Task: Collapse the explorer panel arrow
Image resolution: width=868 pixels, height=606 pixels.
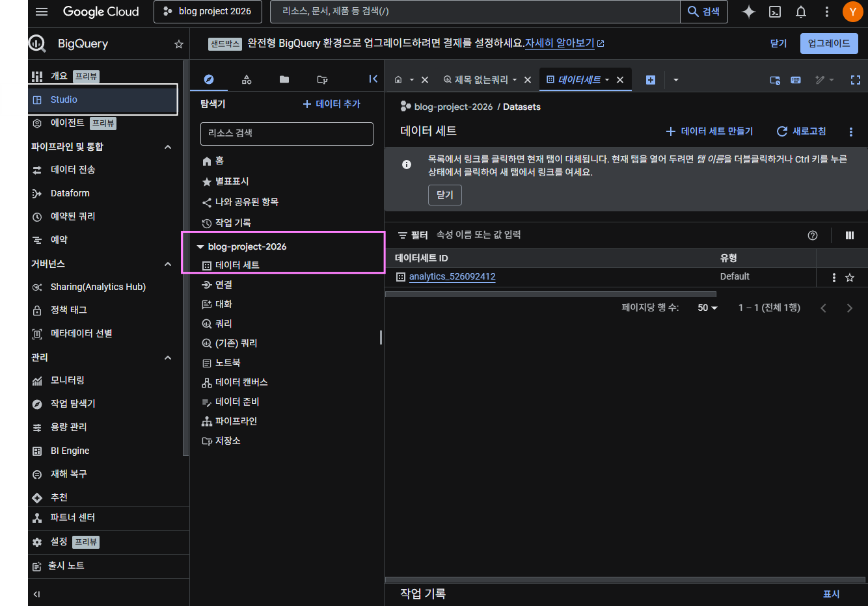Action: pyautogui.click(x=373, y=79)
